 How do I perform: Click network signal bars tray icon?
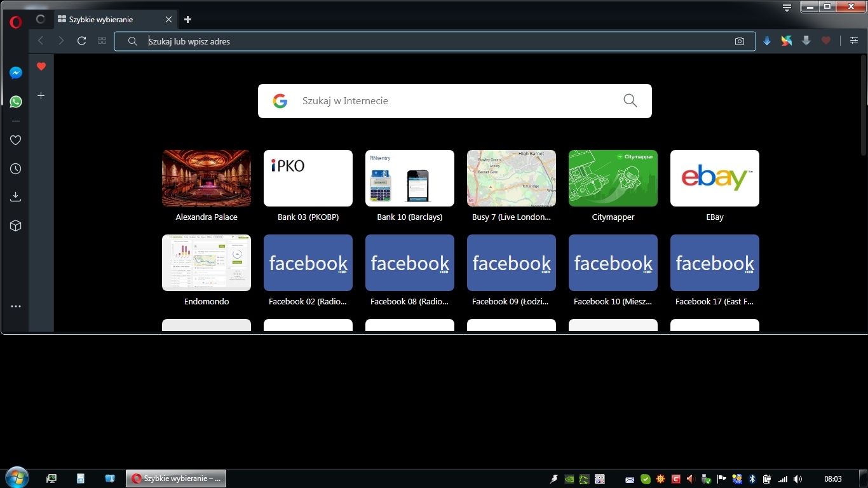point(783,479)
